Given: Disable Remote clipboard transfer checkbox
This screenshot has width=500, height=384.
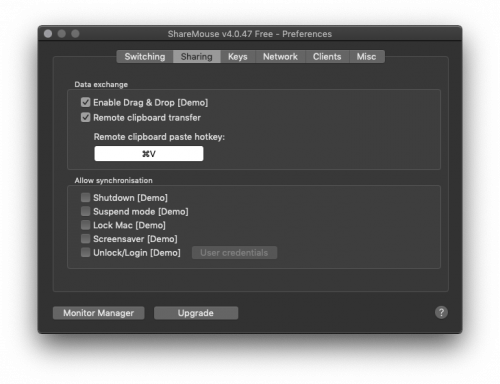Looking at the screenshot, I should 86,117.
